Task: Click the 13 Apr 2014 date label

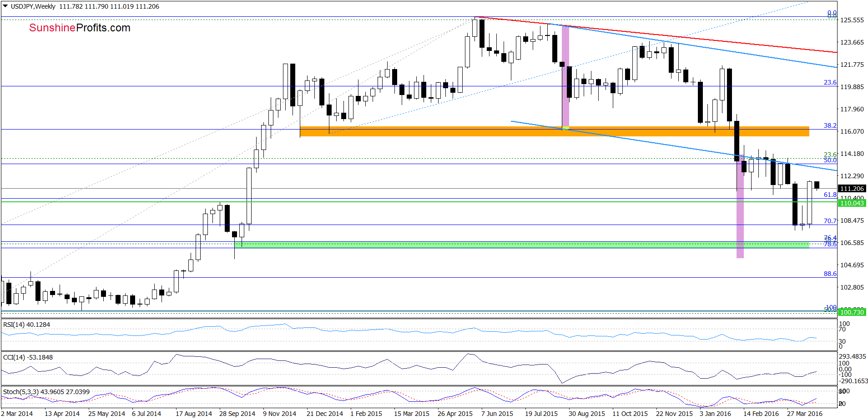Action: tap(62, 414)
